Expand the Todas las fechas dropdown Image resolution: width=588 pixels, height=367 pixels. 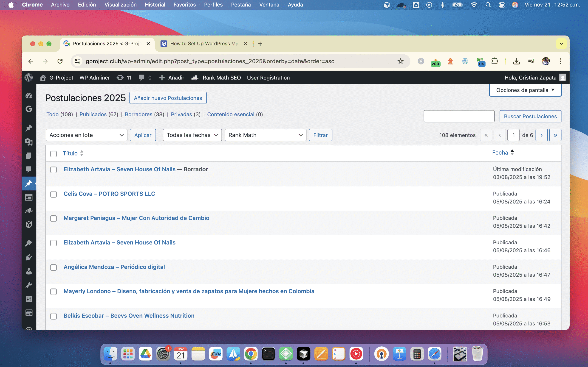coord(192,135)
